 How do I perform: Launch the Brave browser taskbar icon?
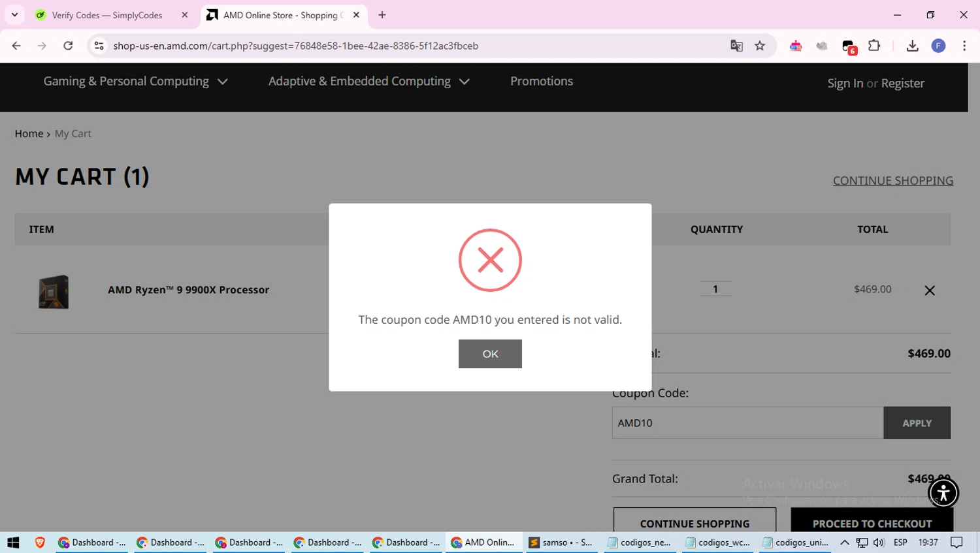(x=40, y=543)
